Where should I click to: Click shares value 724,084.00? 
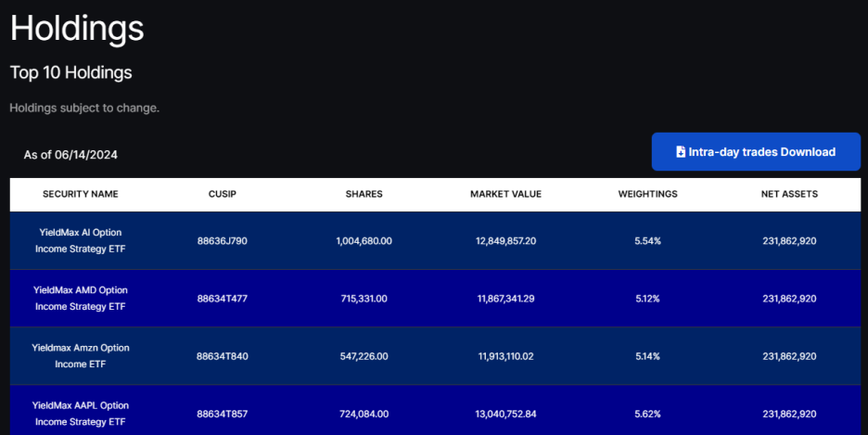click(x=364, y=414)
